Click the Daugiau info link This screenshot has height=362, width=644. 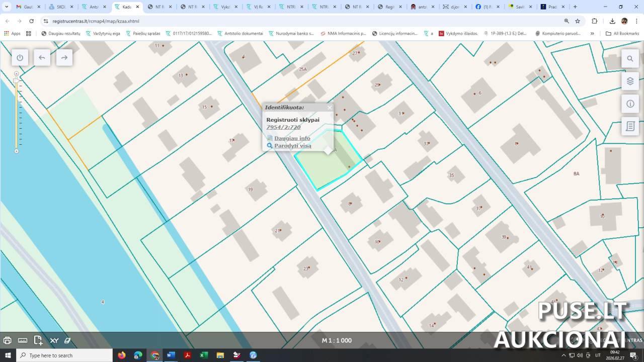coord(292,138)
